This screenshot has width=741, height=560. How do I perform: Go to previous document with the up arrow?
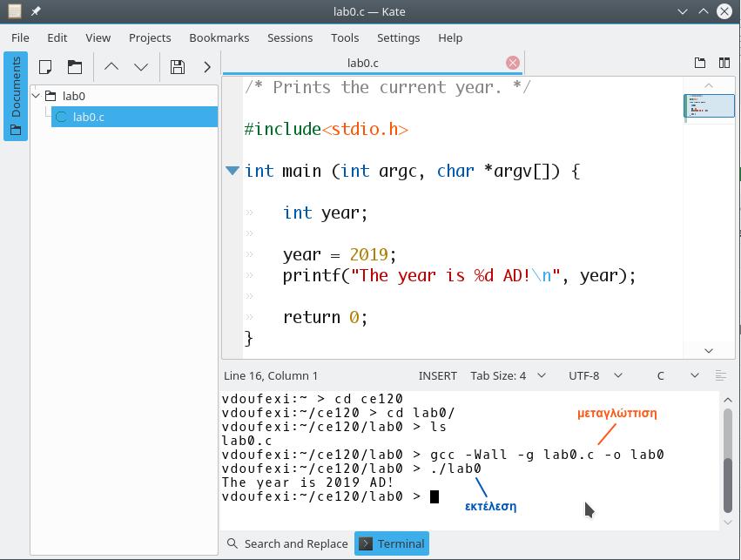click(111, 67)
